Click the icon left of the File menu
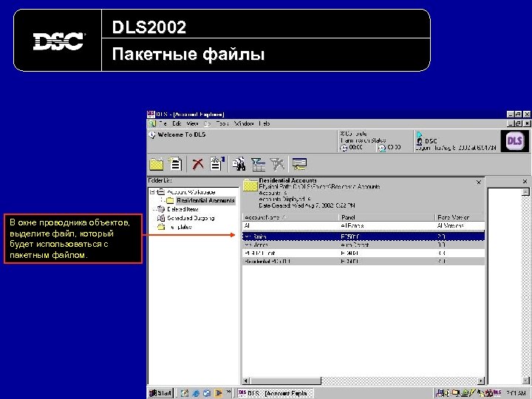This screenshot has width=532, height=399. (152, 123)
